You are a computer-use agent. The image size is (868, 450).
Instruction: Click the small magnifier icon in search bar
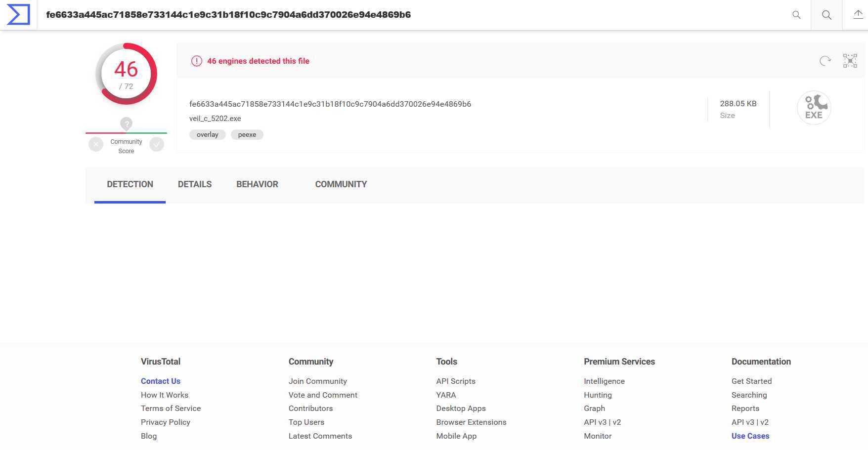tap(796, 15)
